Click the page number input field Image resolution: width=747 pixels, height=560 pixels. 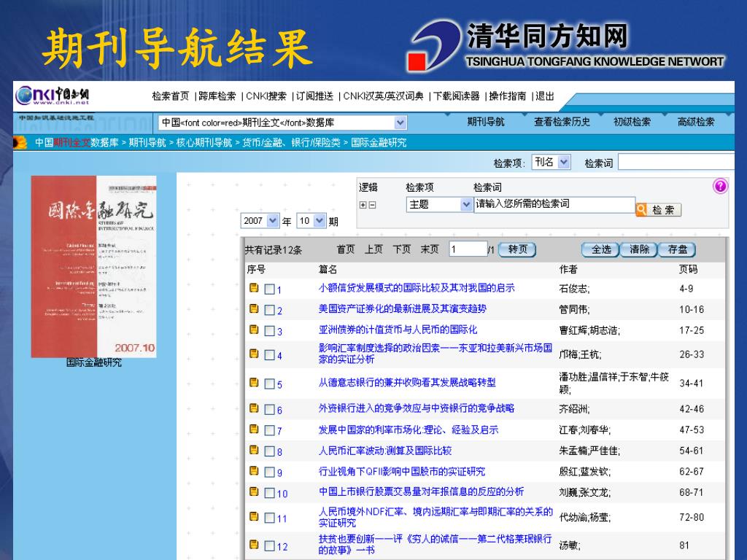pyautogui.click(x=468, y=249)
